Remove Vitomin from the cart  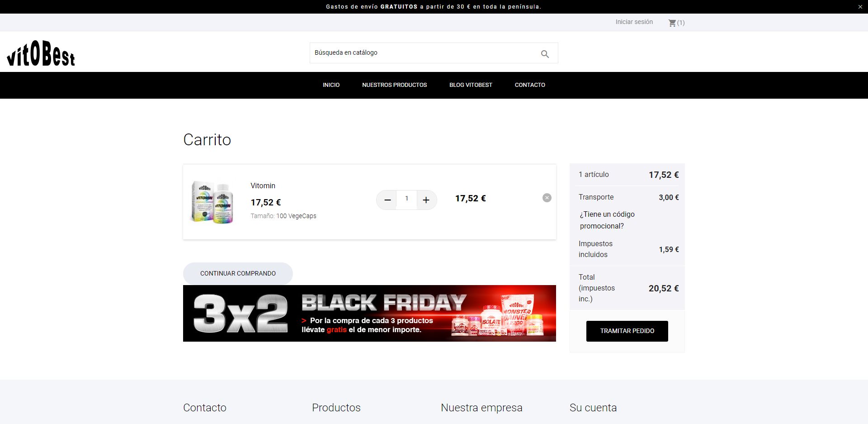coord(547,198)
